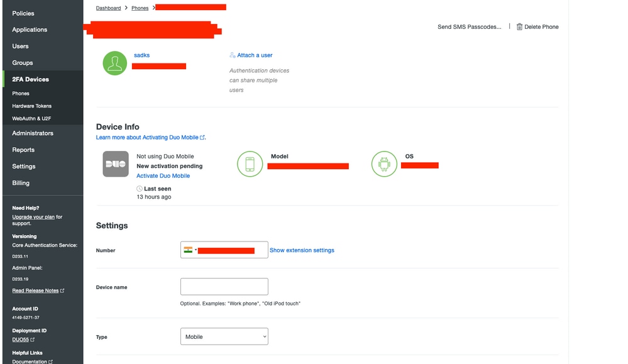Screen dimensions: 628x364
Task: Go to Users in the sidebar
Action: tap(20, 46)
